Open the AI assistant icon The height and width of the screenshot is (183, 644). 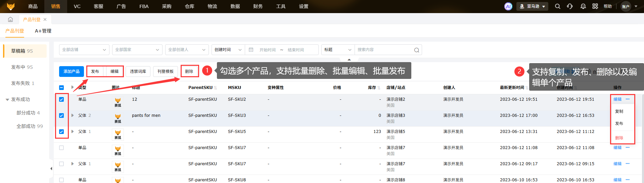coord(508,6)
